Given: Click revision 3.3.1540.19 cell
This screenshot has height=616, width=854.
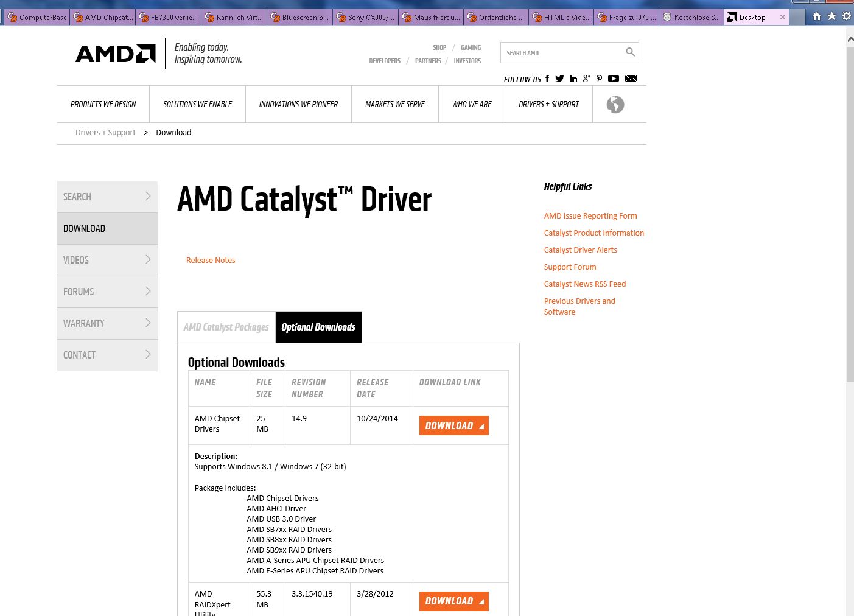Looking at the screenshot, I should tap(318, 599).
